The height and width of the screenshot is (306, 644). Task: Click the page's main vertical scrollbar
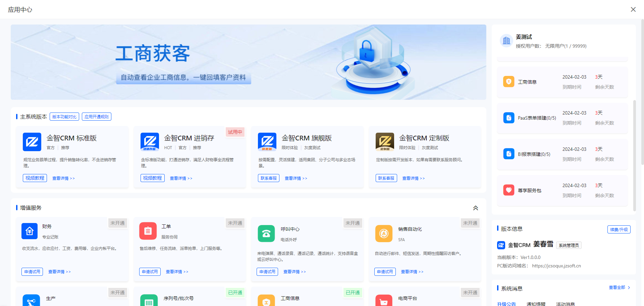point(642,92)
